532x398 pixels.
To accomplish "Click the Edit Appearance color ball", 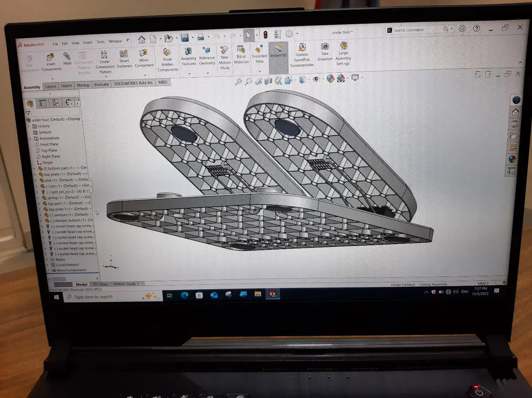I will pyautogui.click(x=330, y=79).
